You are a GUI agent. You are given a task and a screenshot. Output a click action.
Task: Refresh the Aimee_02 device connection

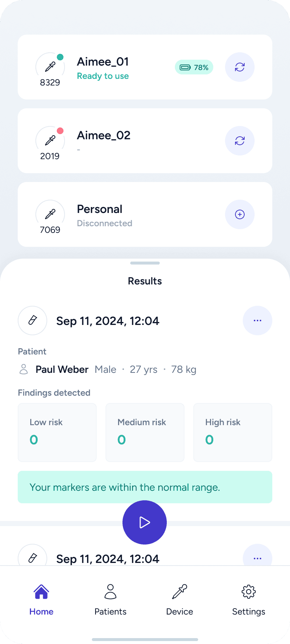(239, 141)
